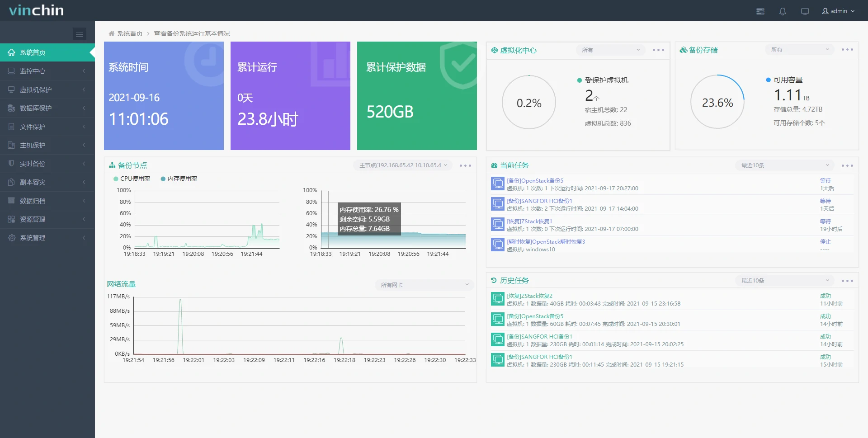
Task: Click the 备份节点 panel title icon
Action: point(112,165)
